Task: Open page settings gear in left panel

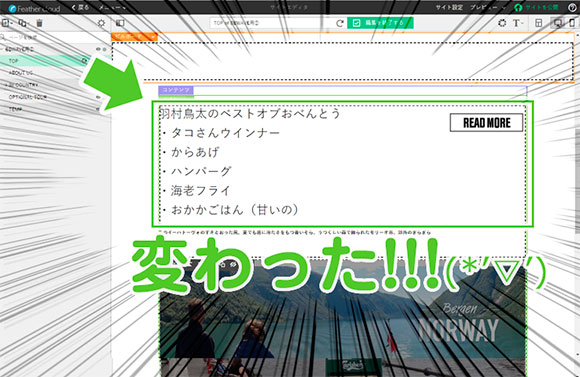Action: [x=101, y=23]
